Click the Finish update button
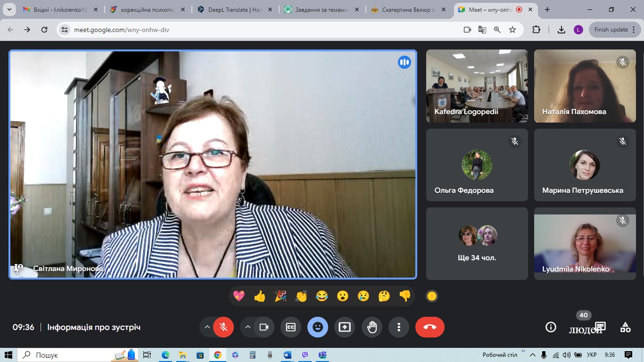The image size is (644, 362). click(611, 30)
